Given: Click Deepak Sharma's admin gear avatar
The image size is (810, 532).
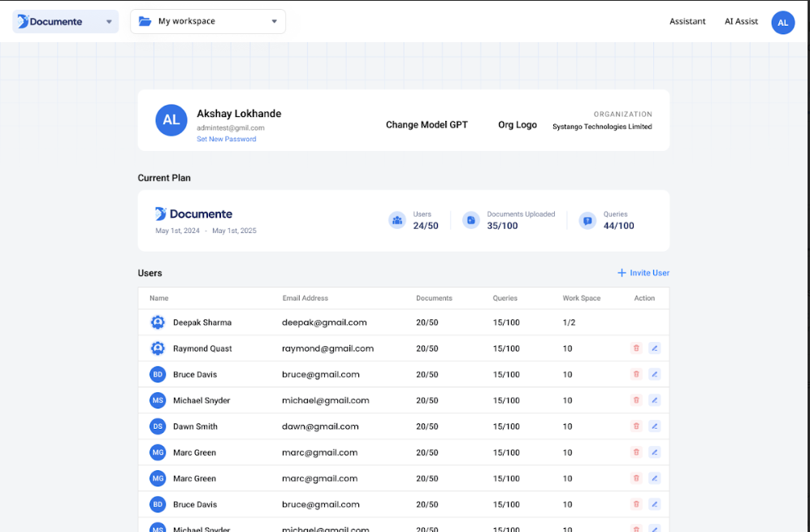Looking at the screenshot, I should 158,322.
